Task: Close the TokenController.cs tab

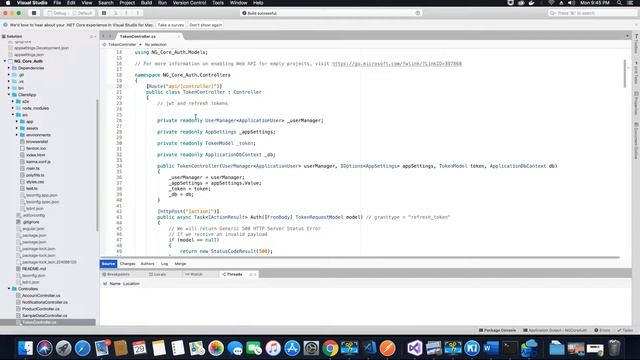Action: pyautogui.click(x=178, y=36)
